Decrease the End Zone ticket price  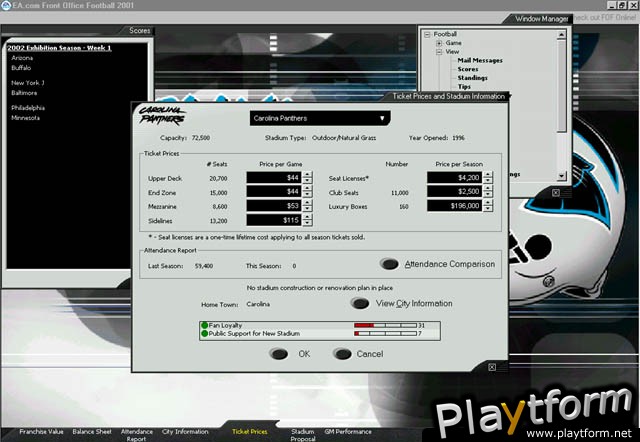[307, 195]
